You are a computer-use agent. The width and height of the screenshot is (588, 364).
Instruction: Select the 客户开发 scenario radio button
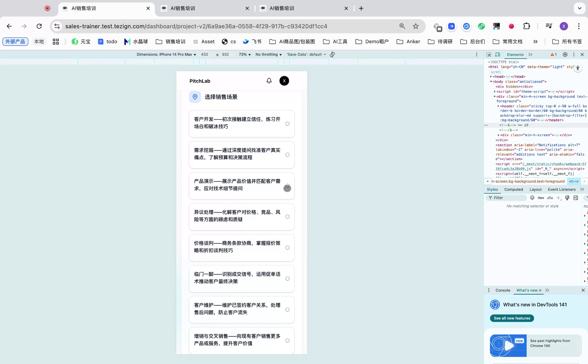click(288, 124)
